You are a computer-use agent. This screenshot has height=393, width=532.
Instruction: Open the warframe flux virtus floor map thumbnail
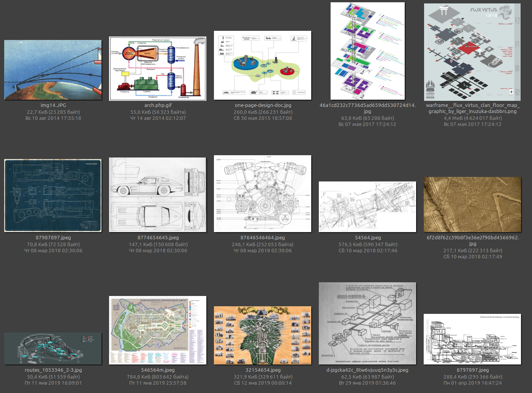tap(472, 52)
